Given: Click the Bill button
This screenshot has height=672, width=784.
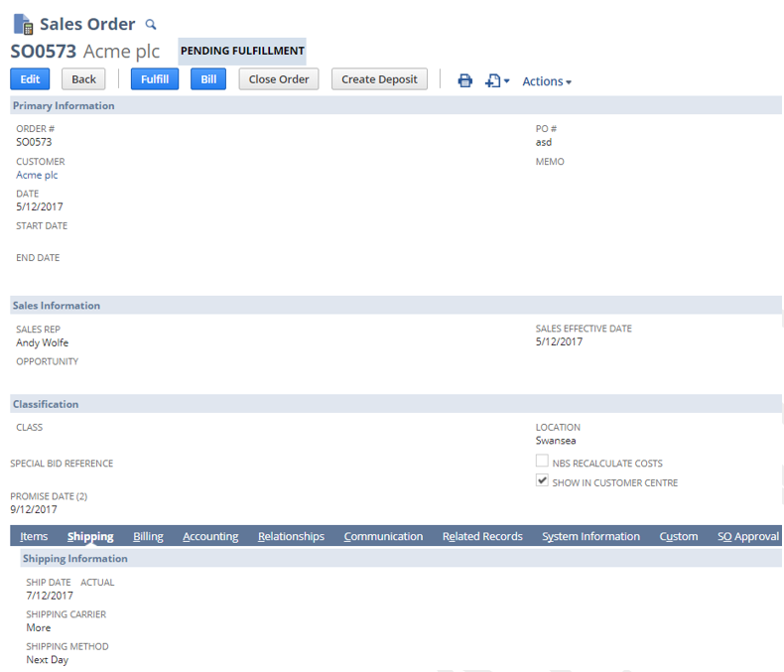Looking at the screenshot, I should pos(207,79).
